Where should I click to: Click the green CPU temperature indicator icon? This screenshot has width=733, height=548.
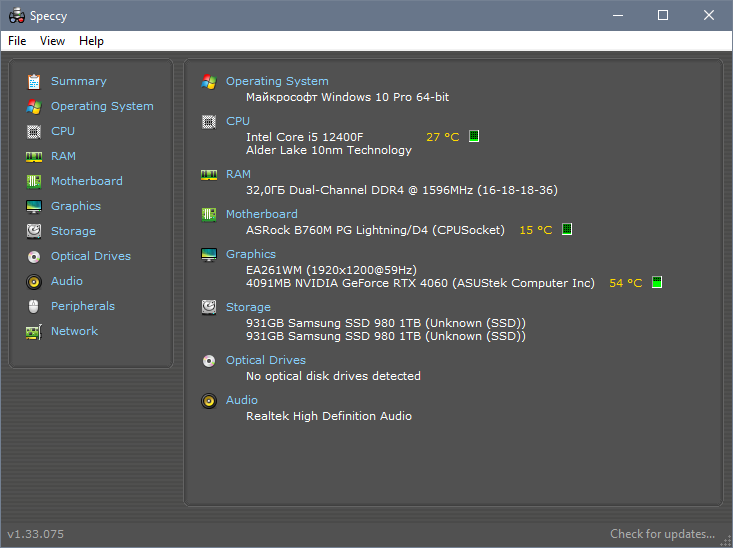tap(474, 136)
